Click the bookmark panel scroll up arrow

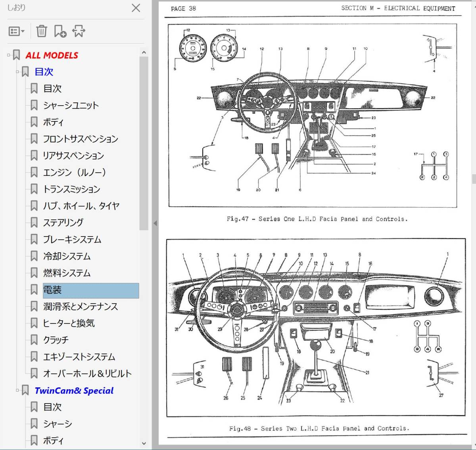coord(144,52)
